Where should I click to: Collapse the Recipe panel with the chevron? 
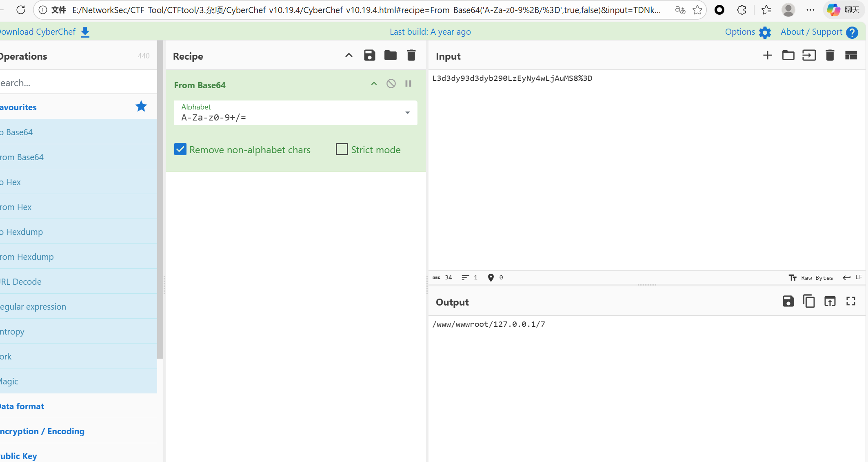tap(349, 56)
